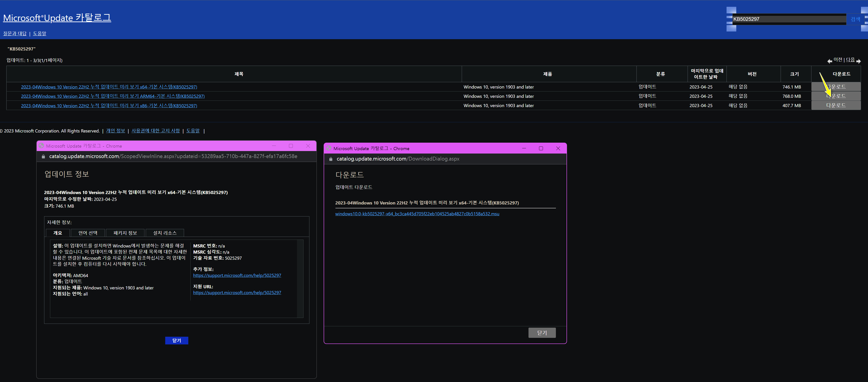Click the 업데이트: 1 - 3/3(1/1페이지) result count text
The image size is (868, 382).
(34, 60)
